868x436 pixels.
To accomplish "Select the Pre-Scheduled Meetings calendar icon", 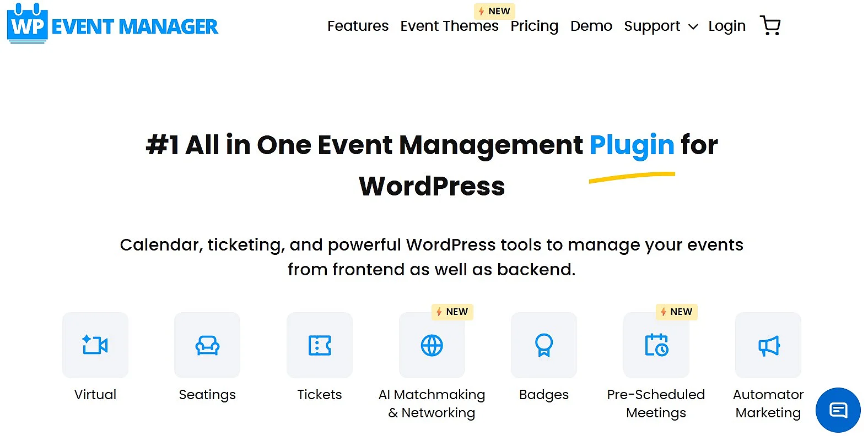I will click(656, 345).
